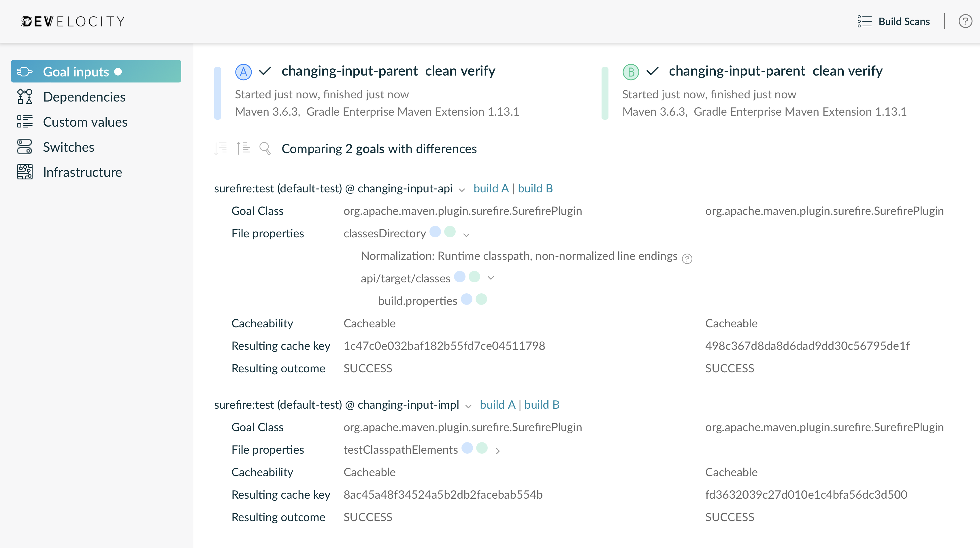View the Infrastructure section
Viewport: 980px width, 548px height.
pyautogui.click(x=82, y=172)
